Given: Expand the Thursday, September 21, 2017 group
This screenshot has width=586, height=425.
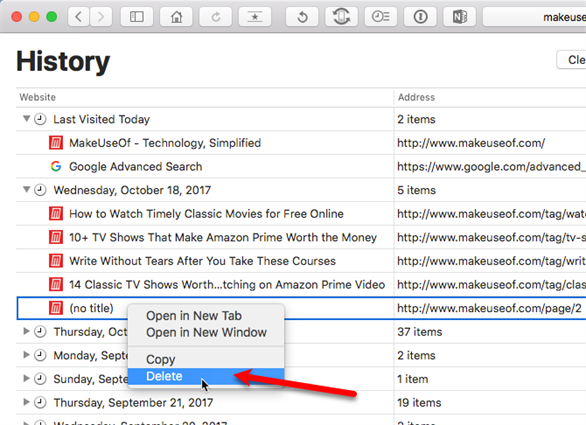Looking at the screenshot, I should coord(26,402).
